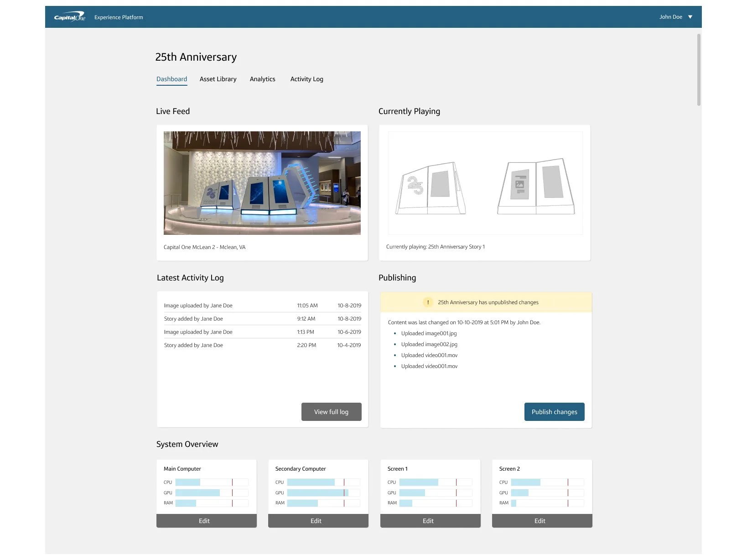
Task: Click the 'Uploaded image001.jpg' list item
Action: tap(429, 333)
